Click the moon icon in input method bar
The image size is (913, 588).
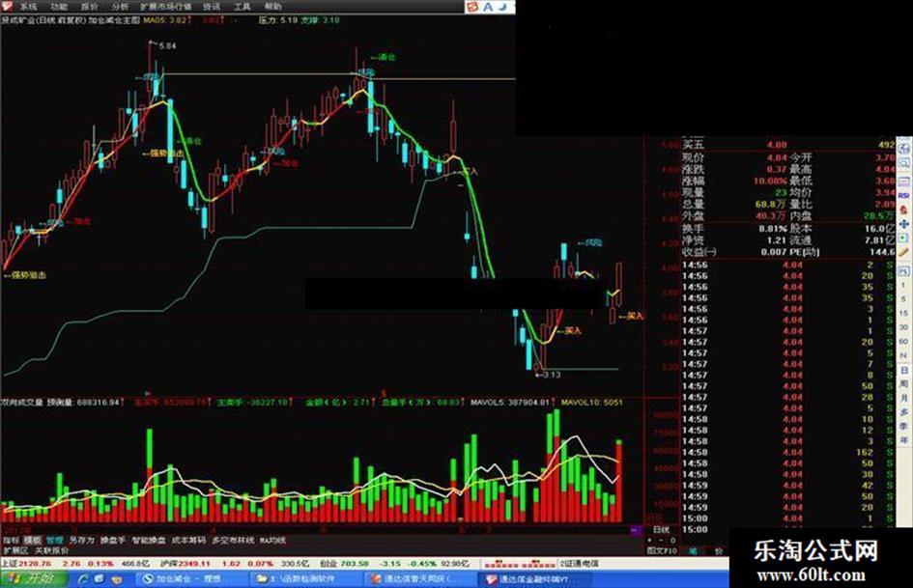tap(502, 7)
